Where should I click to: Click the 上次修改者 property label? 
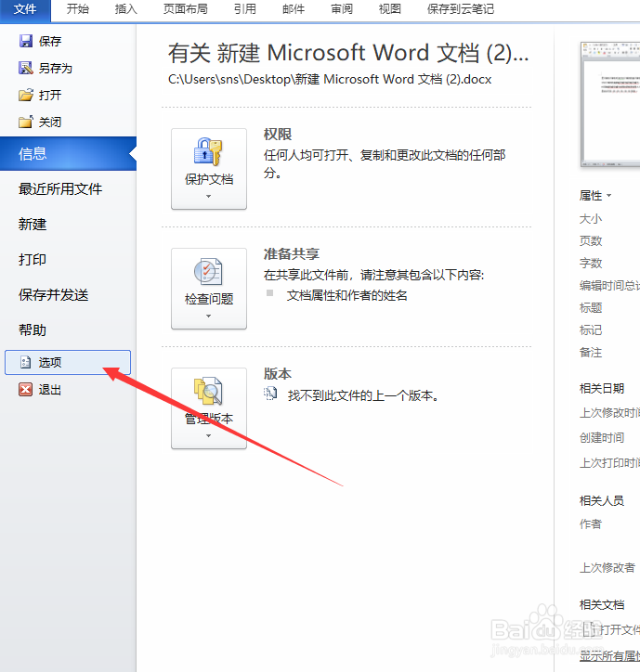(x=607, y=568)
